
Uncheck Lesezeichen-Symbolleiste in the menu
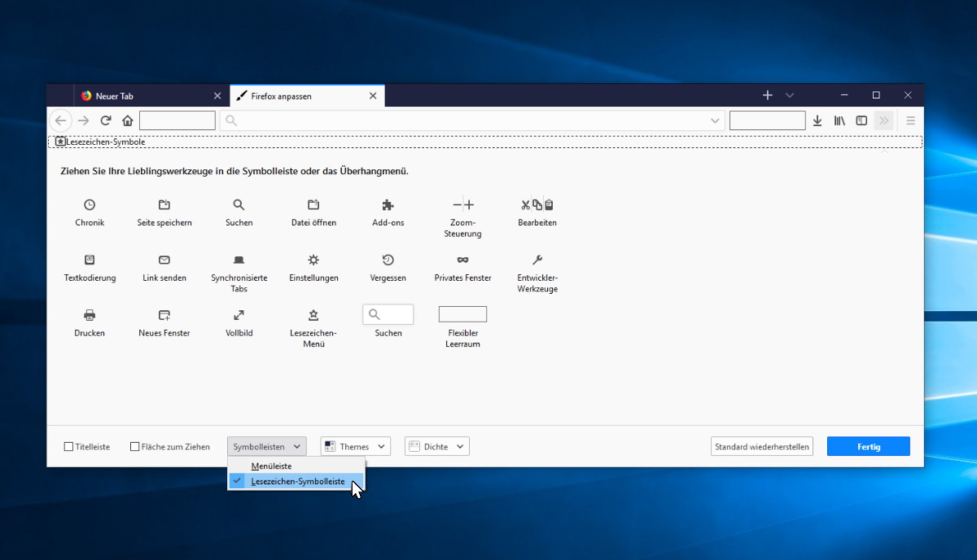pos(297,482)
